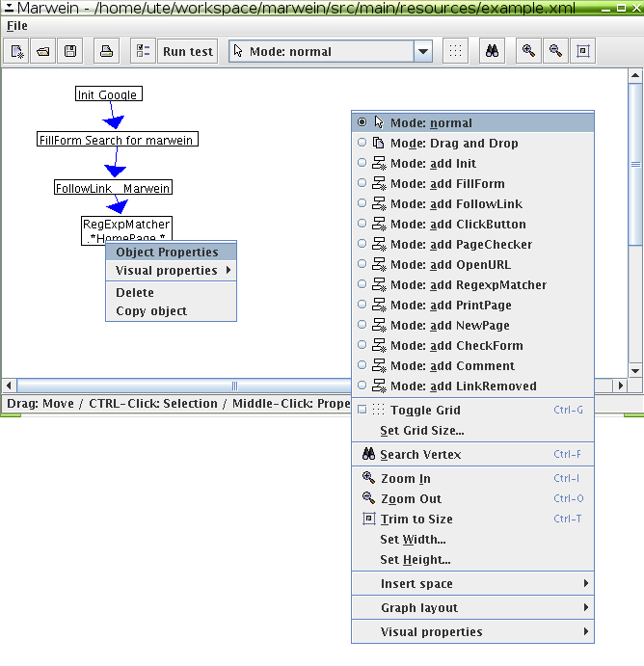Choose Object Properties from context menu
Image resolution: width=644 pixels, height=666 pixels.
(171, 252)
